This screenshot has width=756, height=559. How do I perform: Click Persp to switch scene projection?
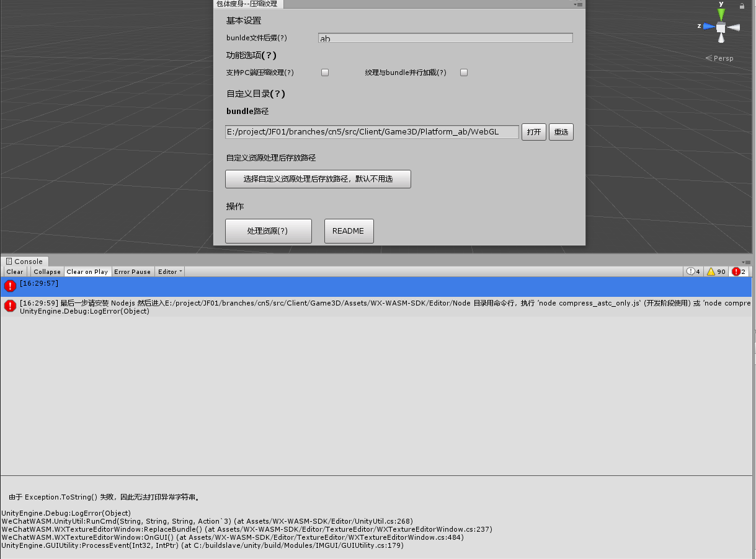[719, 58]
